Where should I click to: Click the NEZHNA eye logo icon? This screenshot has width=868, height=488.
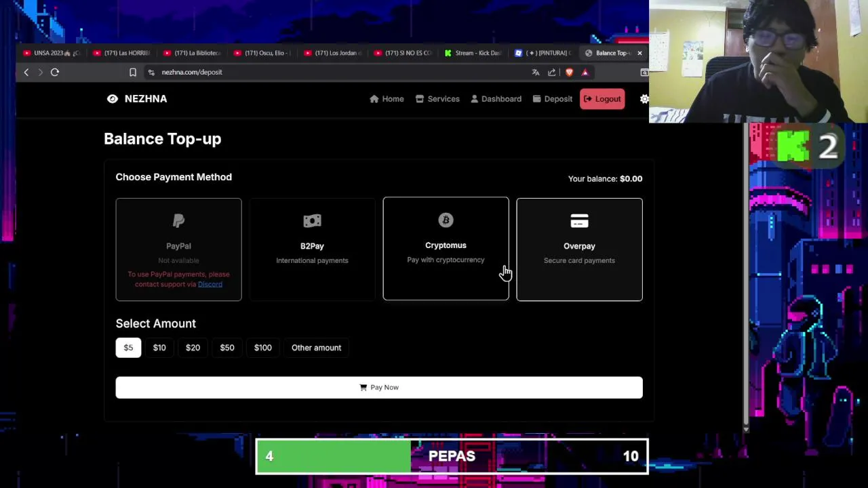(113, 99)
